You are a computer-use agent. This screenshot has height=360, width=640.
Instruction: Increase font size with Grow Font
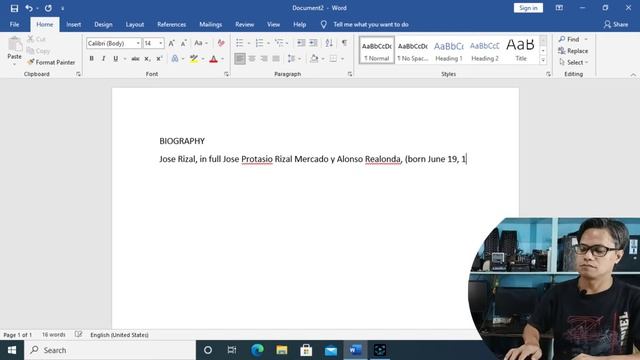[x=172, y=43]
